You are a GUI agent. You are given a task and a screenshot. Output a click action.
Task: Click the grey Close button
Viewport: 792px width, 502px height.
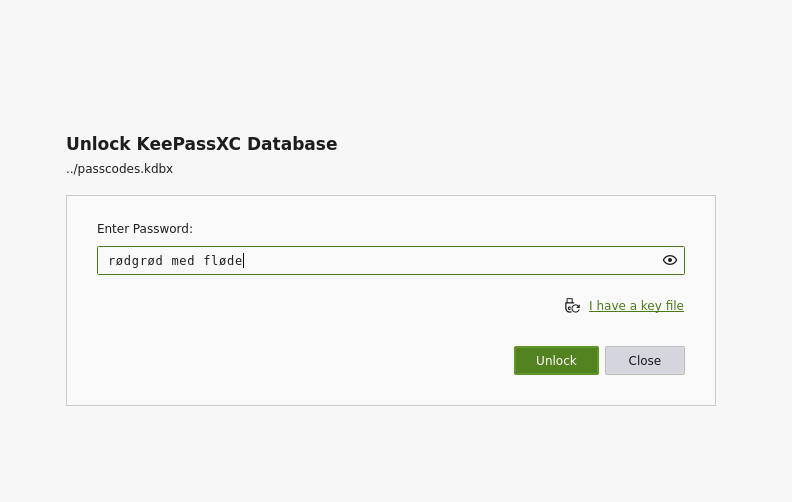click(x=645, y=361)
